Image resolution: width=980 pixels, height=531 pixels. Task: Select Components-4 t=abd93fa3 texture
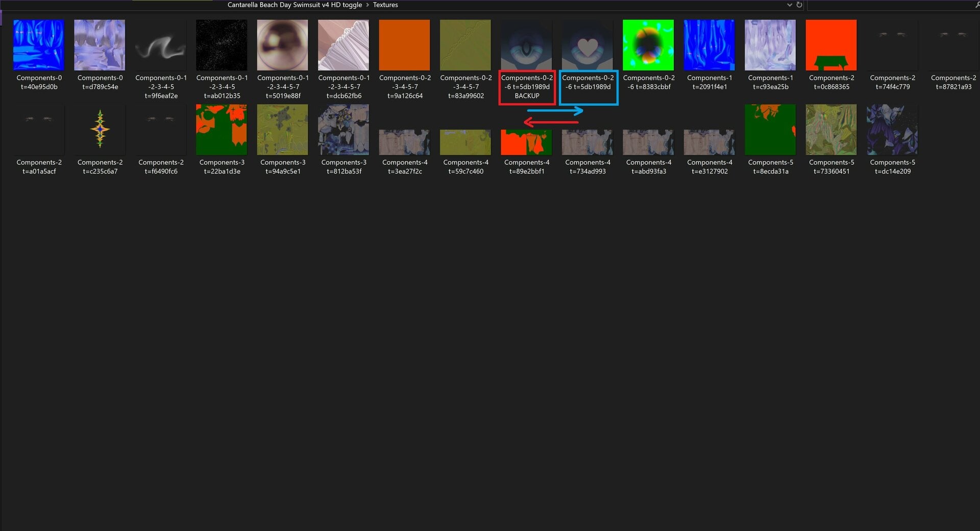[648, 142]
